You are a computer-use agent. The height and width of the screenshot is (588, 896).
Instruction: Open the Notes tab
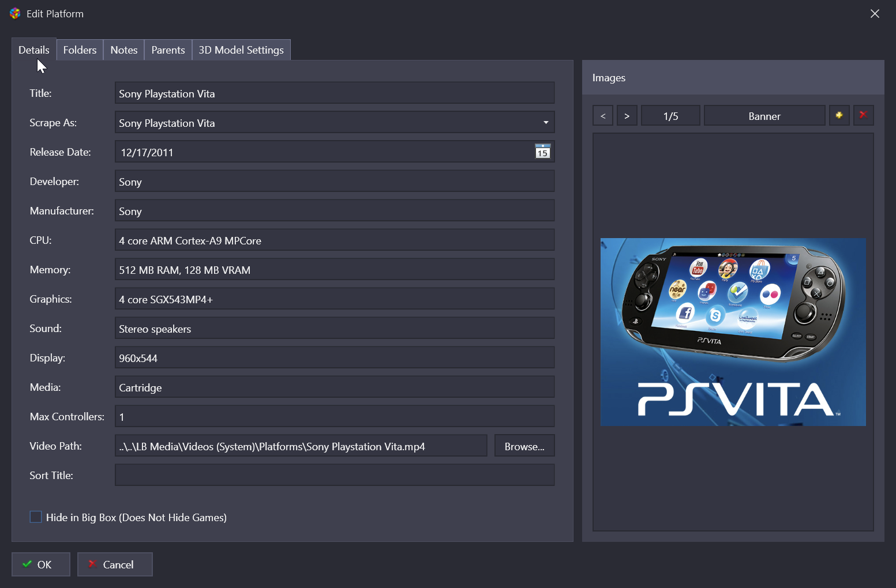pos(124,50)
